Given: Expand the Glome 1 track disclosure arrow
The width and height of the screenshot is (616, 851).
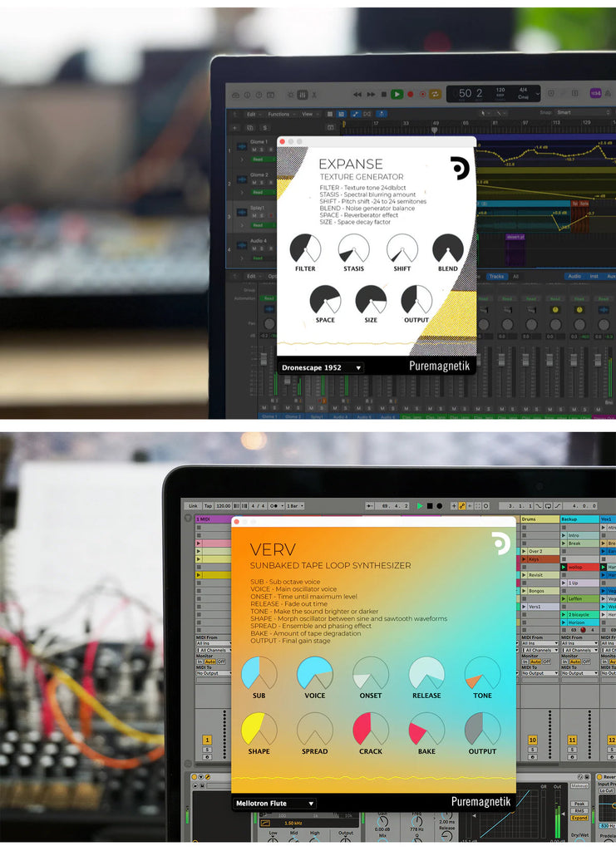Looking at the screenshot, I should (x=242, y=160).
